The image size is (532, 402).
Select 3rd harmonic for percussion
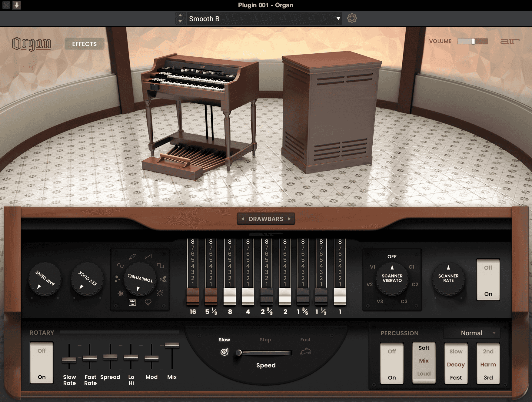pos(488,377)
